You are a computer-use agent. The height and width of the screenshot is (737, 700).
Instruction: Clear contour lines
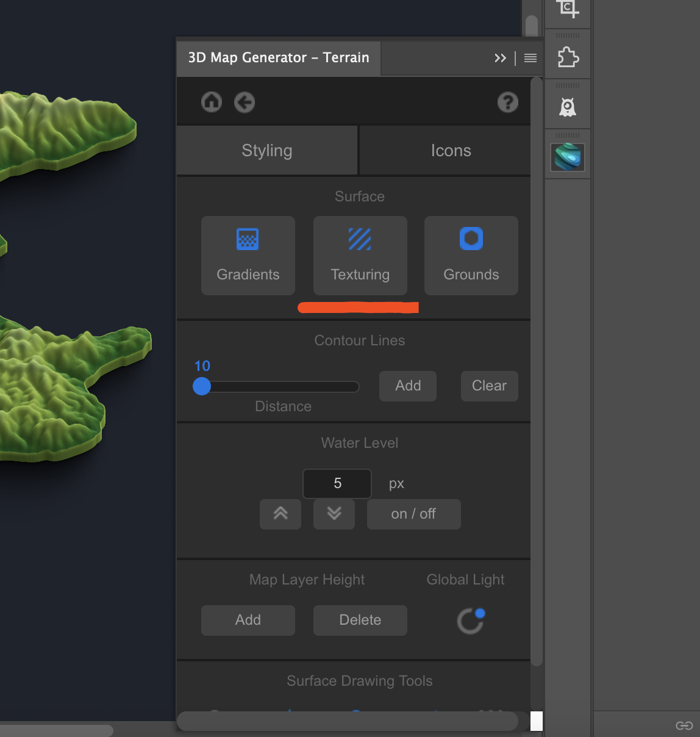[x=490, y=386]
